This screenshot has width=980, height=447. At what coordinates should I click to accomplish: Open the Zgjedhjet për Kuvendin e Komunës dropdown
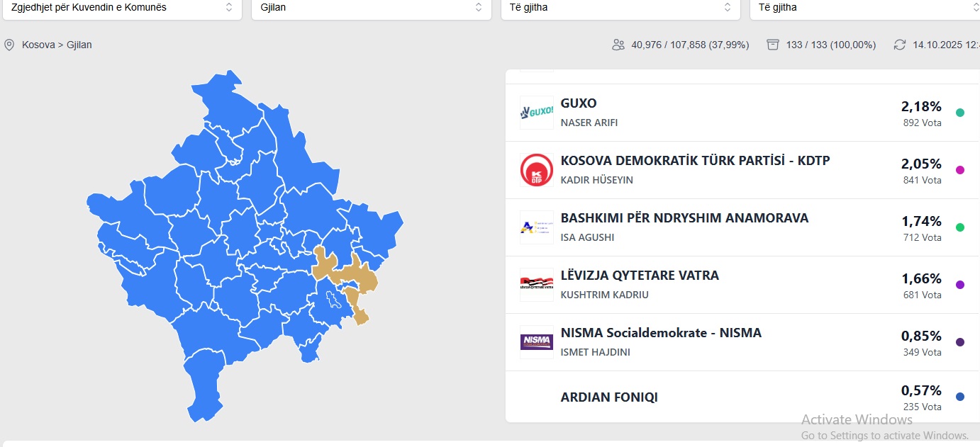pyautogui.click(x=121, y=7)
